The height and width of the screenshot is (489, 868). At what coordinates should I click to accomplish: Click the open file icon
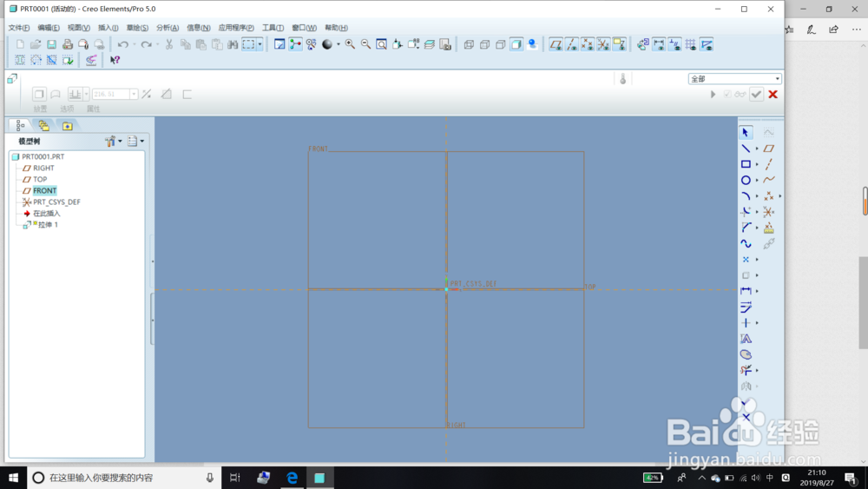(36, 44)
